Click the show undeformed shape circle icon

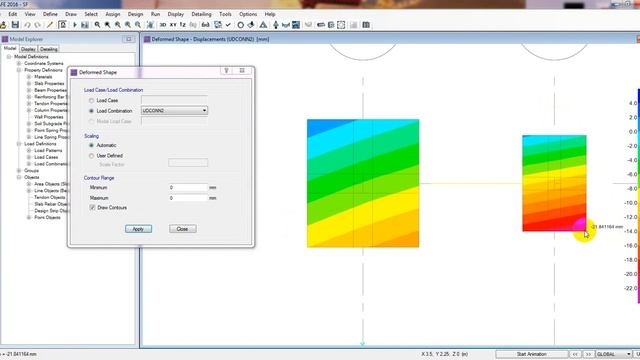[240, 25]
